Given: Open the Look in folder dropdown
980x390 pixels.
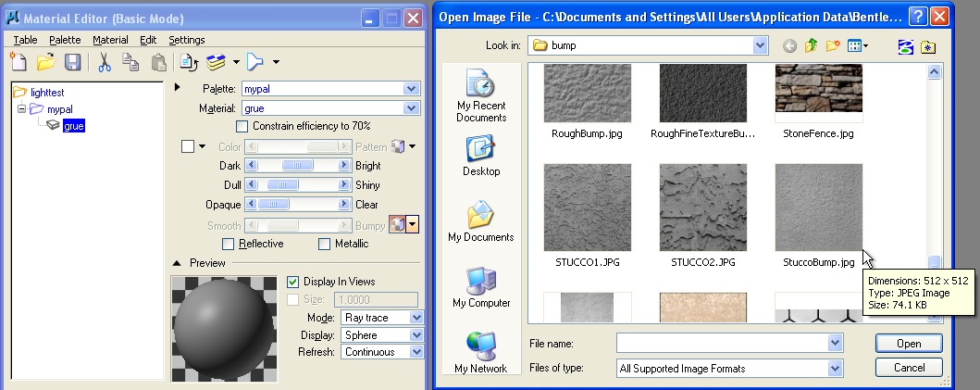Looking at the screenshot, I should (760, 44).
